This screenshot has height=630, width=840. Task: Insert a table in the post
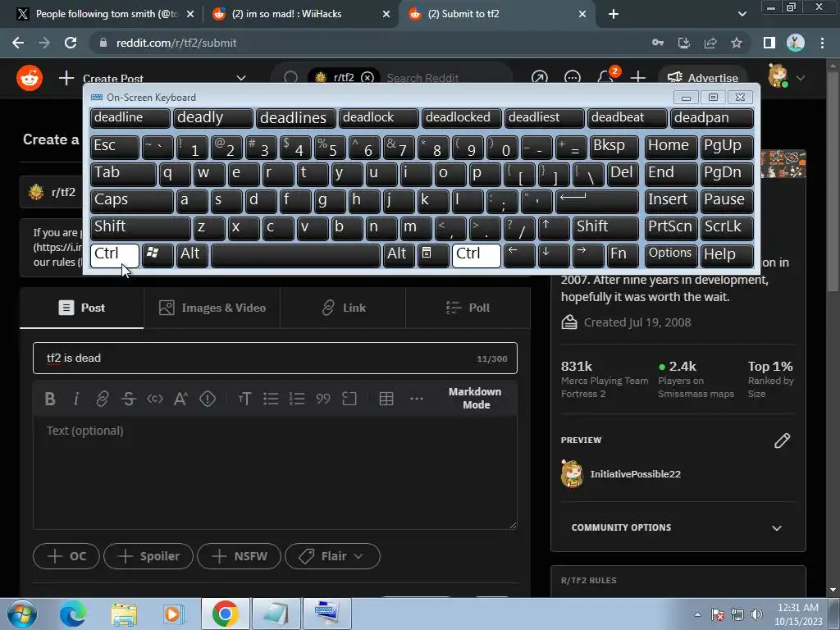pyautogui.click(x=386, y=399)
